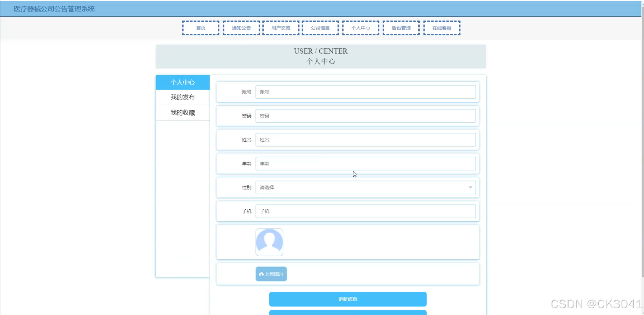The width and height of the screenshot is (644, 315).
Task: Click the default avatar profile icon
Action: (x=269, y=242)
